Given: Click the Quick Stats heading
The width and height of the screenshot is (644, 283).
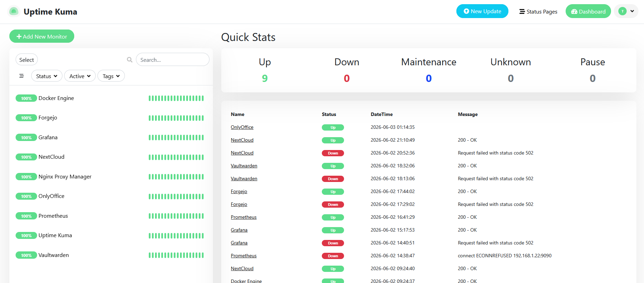Looking at the screenshot, I should pos(248,37).
